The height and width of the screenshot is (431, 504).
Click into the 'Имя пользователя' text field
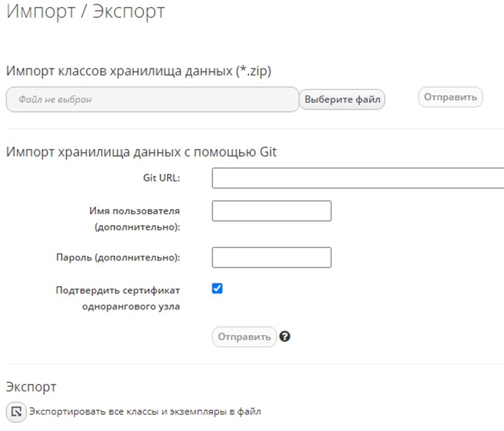coord(271,211)
